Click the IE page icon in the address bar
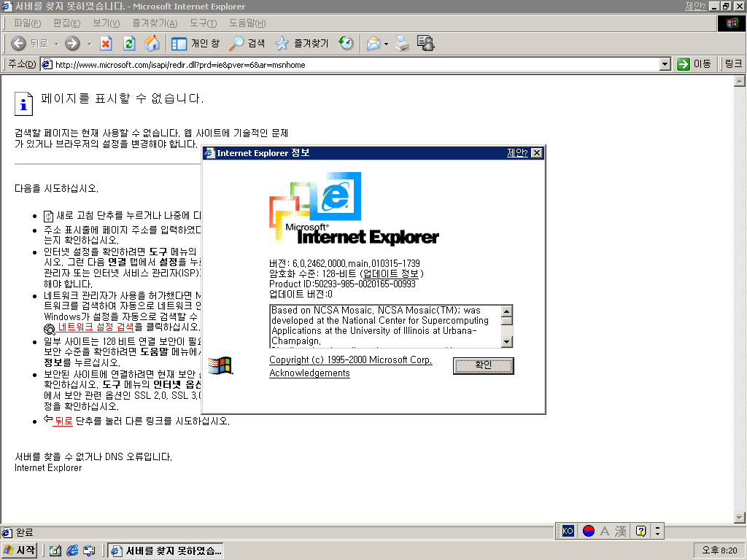 (x=47, y=64)
